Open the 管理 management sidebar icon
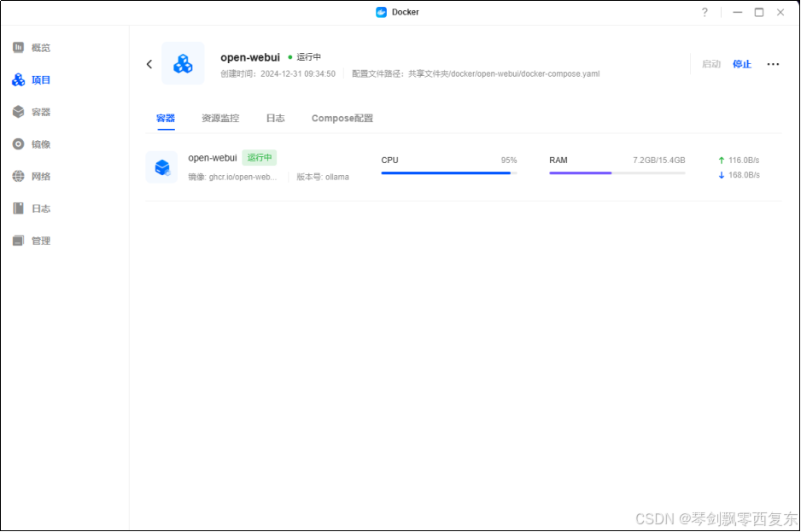The image size is (801, 532). [19, 241]
